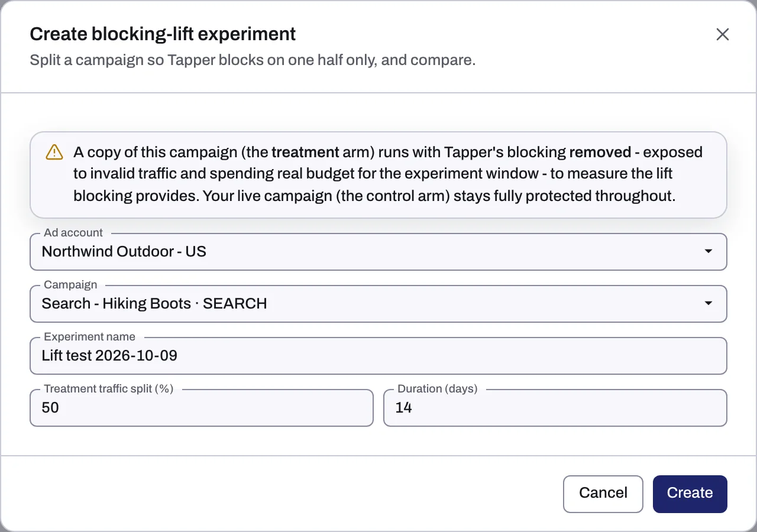The width and height of the screenshot is (757, 532).
Task: Click the Duration (days) field
Action: pos(555,408)
